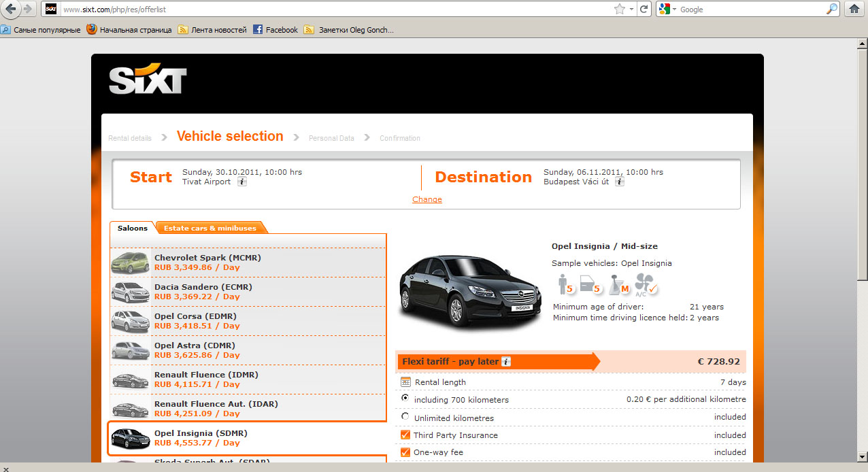Click the browser back arrow
868x472 pixels.
pos(11,9)
